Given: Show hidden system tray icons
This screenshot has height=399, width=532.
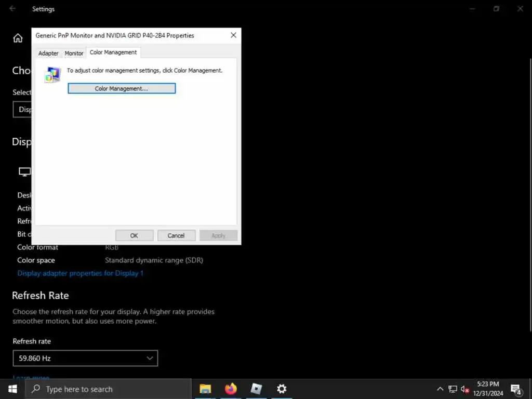Looking at the screenshot, I should (x=440, y=389).
